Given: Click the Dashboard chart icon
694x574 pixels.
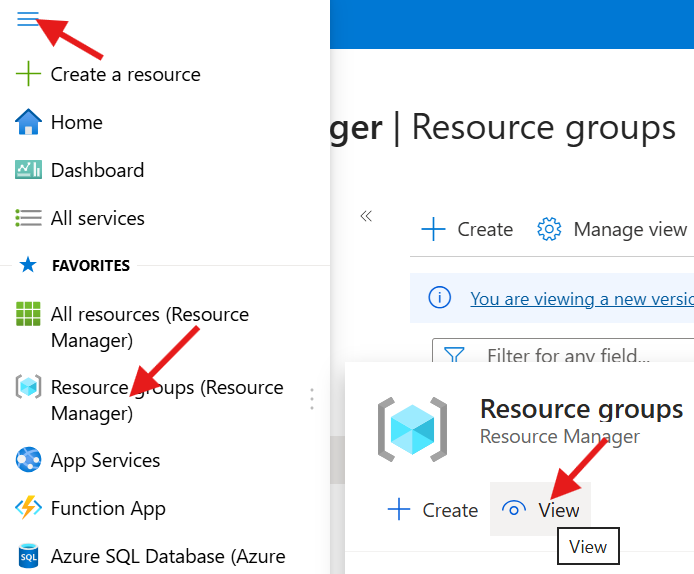Looking at the screenshot, I should tap(28, 170).
